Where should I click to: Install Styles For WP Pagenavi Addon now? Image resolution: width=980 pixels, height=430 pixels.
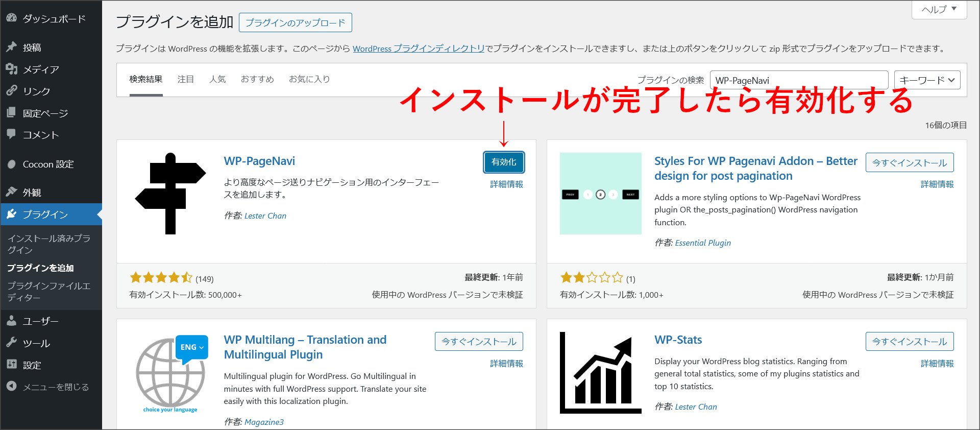(x=910, y=162)
